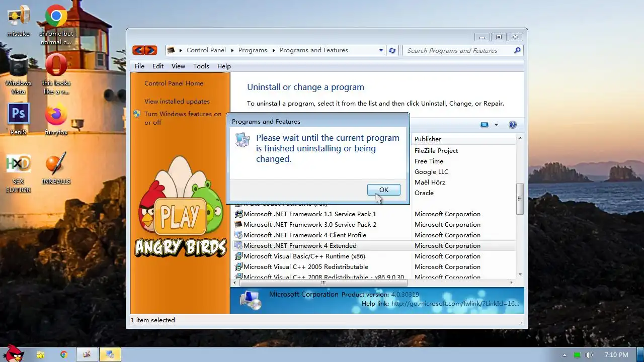Screen dimensions: 644x362
Task: Click the magnifier icon in search box
Action: click(x=517, y=50)
